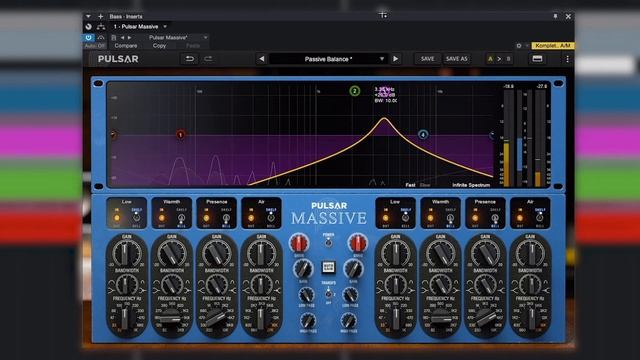Screen dimensions: 640x360
Task: Toggle the center POWER switch
Action: (328, 243)
